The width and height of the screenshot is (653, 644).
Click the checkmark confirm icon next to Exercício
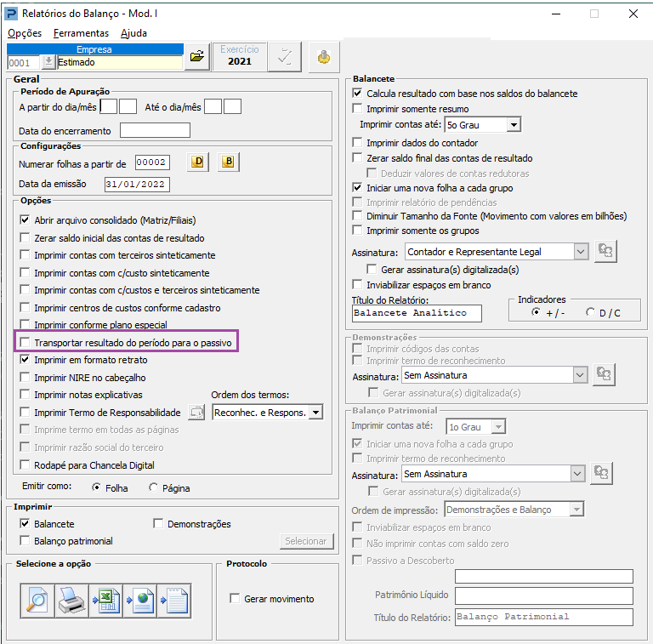[285, 57]
